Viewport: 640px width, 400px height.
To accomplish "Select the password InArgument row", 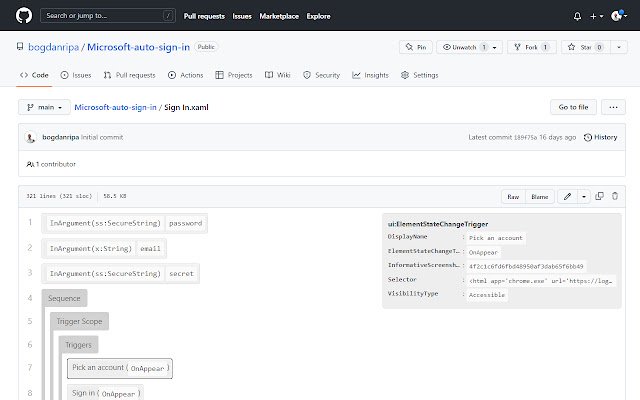I will click(124, 223).
